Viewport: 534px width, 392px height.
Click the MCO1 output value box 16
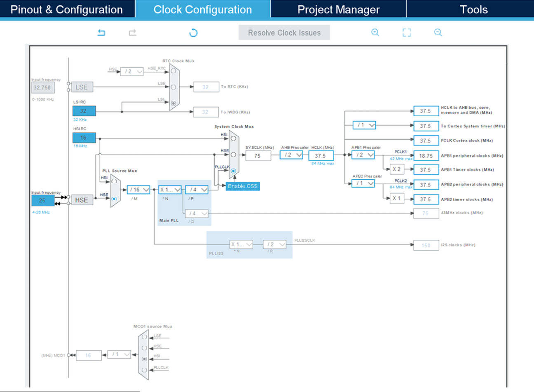click(x=89, y=355)
